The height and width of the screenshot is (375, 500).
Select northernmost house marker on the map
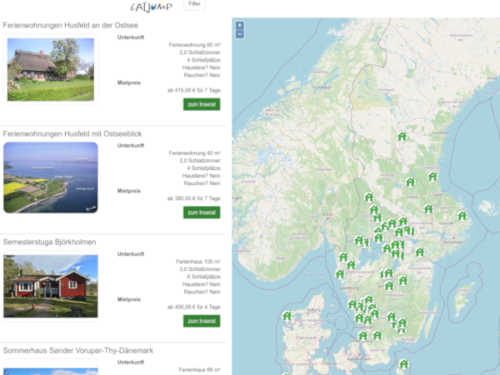(x=402, y=136)
